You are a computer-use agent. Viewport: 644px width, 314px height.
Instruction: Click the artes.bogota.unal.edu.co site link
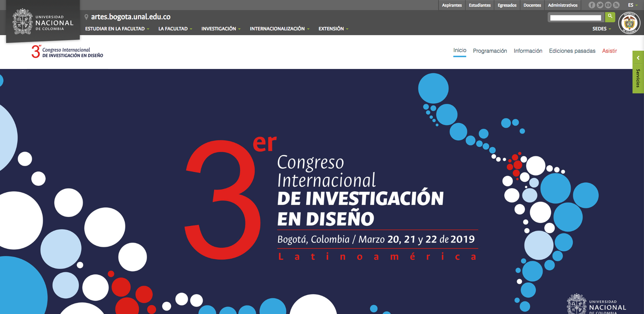[131, 17]
